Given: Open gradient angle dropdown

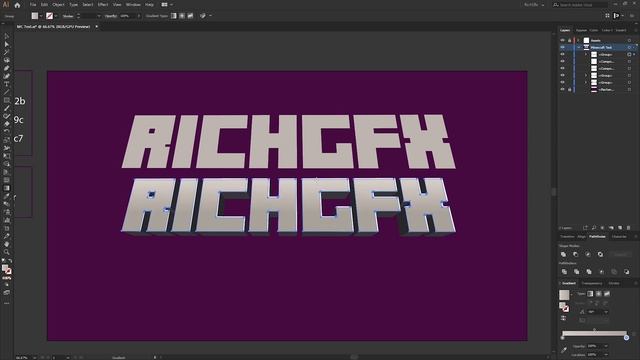Looking at the screenshot, I should (606, 312).
